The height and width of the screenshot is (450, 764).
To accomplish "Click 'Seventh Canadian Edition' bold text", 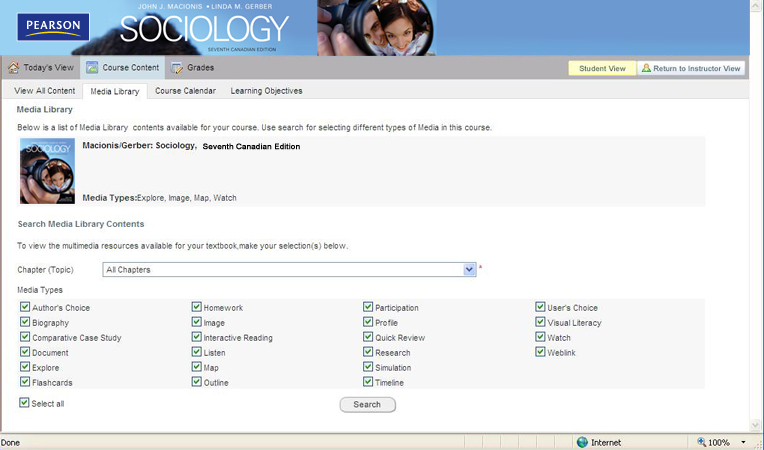I will [251, 147].
